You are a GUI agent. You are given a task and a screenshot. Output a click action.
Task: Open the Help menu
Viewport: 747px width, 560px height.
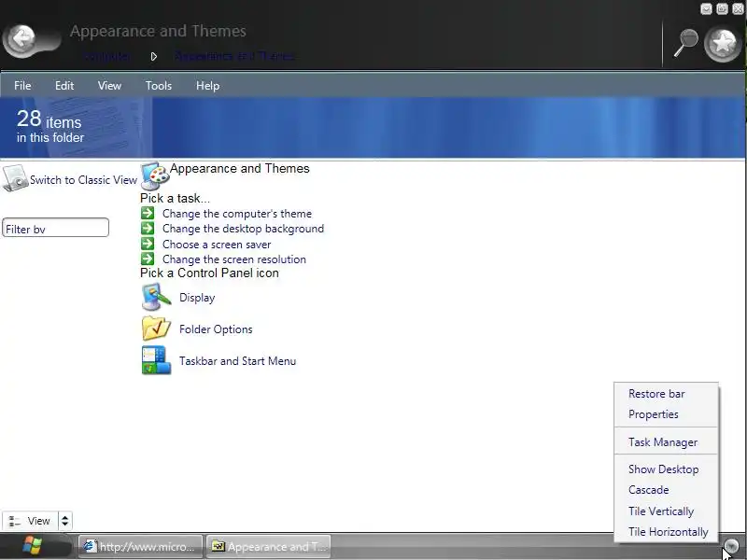pos(207,86)
